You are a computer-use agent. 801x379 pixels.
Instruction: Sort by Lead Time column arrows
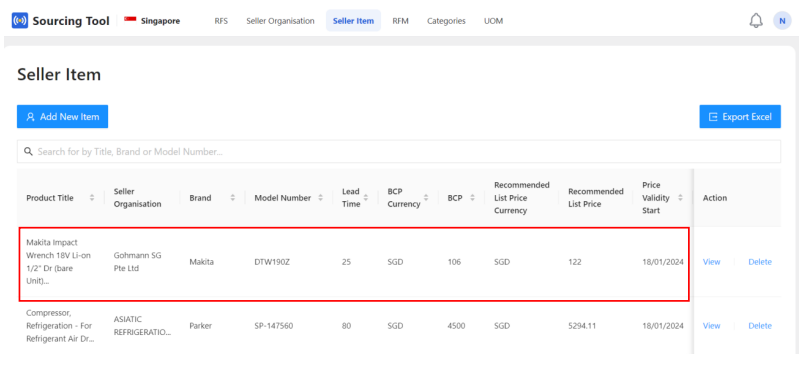[366, 198]
